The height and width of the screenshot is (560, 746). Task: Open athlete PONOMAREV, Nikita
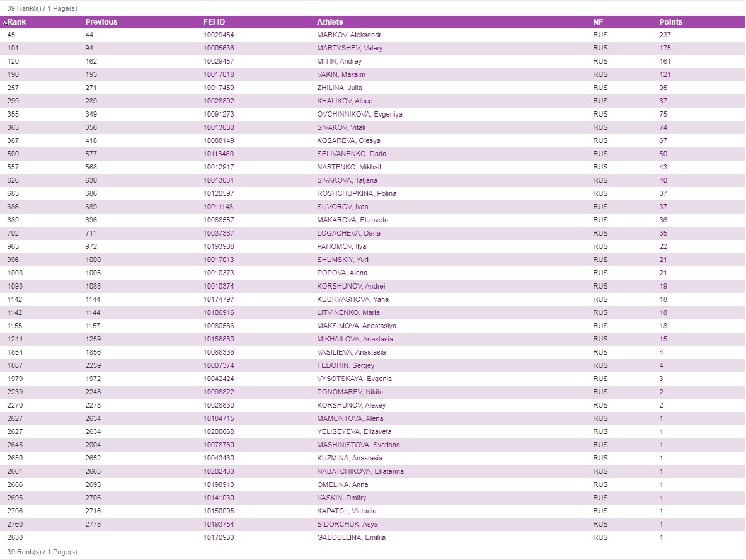(x=350, y=392)
